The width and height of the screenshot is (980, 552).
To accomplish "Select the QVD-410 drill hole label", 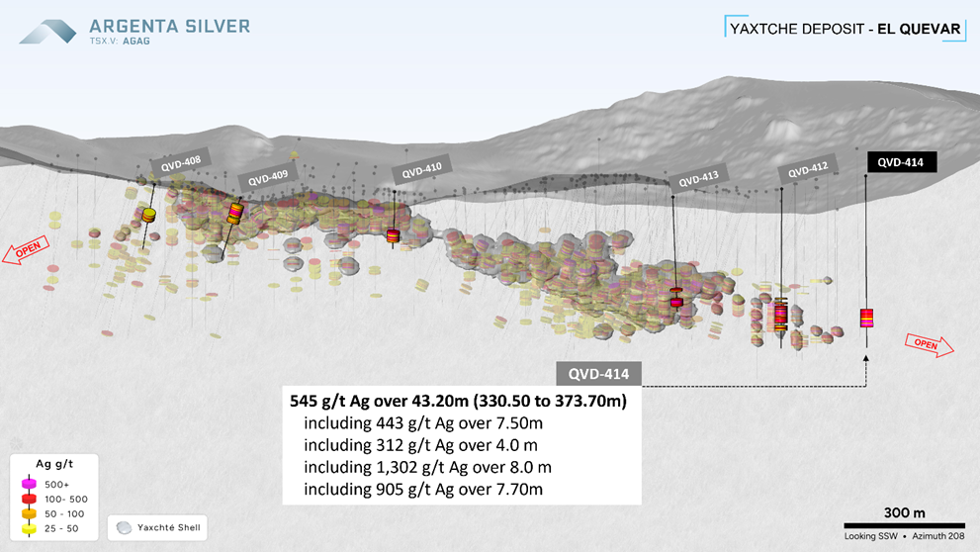I will [422, 170].
